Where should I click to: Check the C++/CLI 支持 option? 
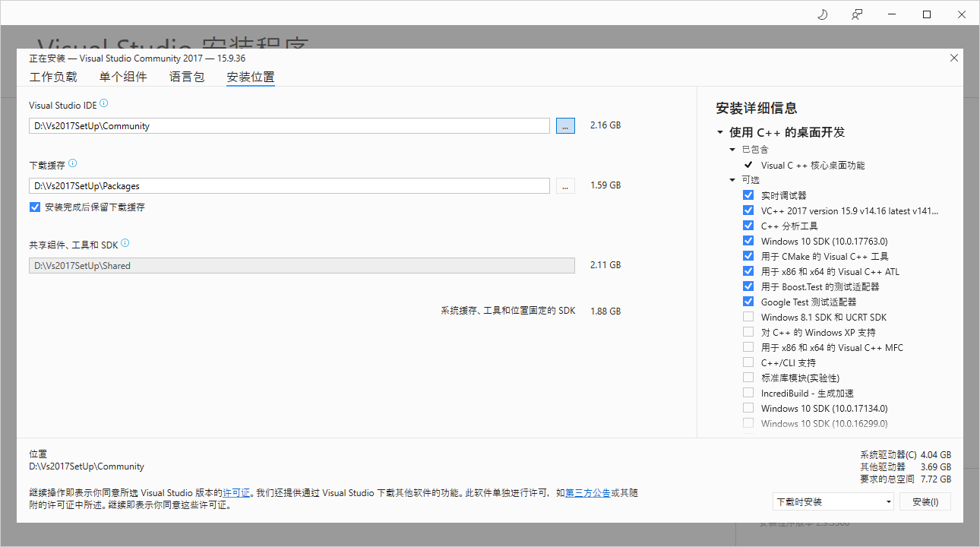pos(748,362)
